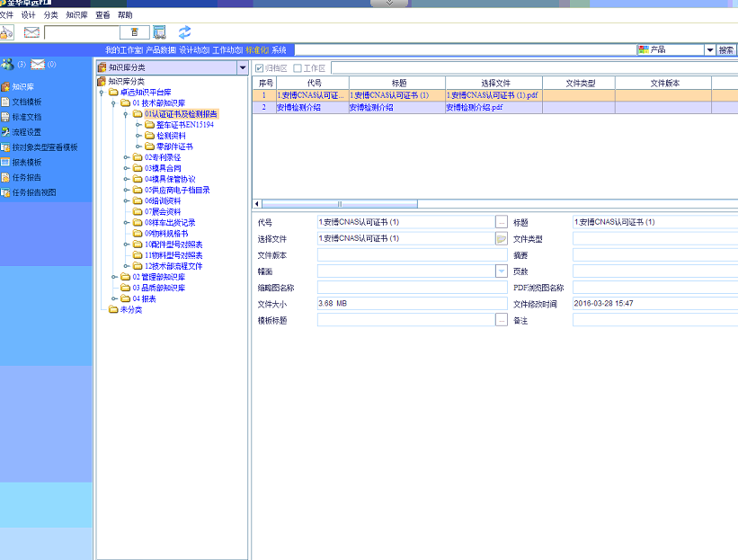The width and height of the screenshot is (738, 560).
Task: Open 标准文档 in the left sidebar
Action: (x=25, y=117)
